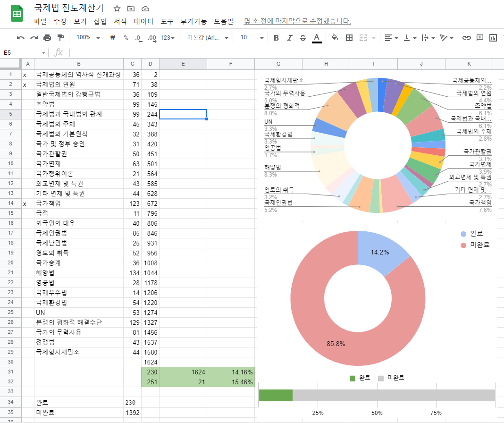Open the borders tool
This screenshot has width=504, height=423.
click(x=349, y=38)
